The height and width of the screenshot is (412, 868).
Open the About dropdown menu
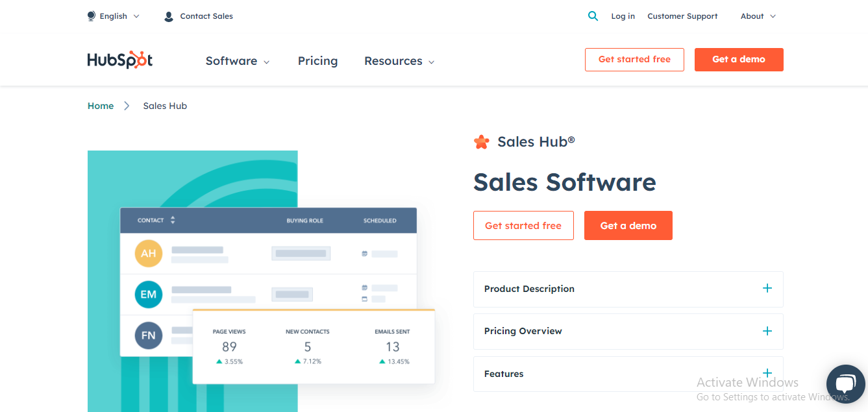click(758, 16)
